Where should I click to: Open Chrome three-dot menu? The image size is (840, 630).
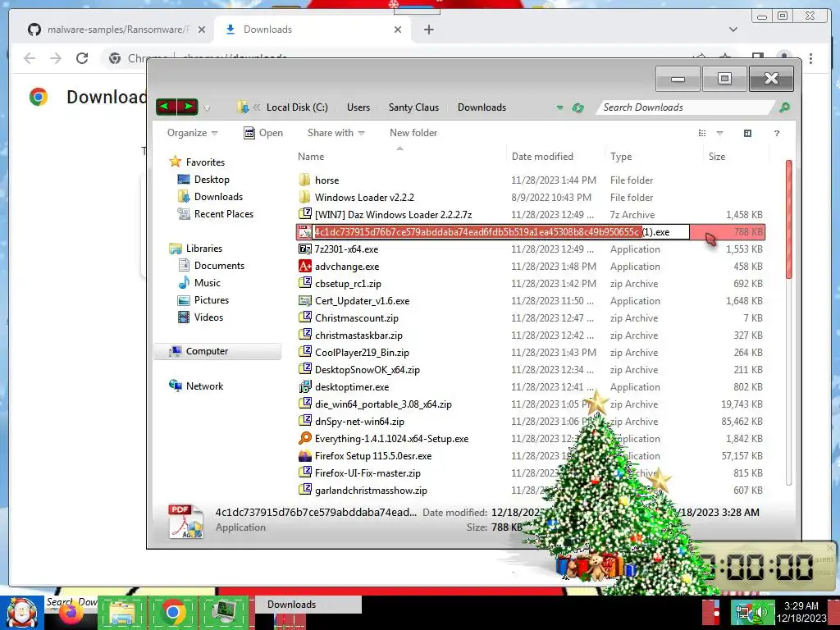(x=810, y=58)
